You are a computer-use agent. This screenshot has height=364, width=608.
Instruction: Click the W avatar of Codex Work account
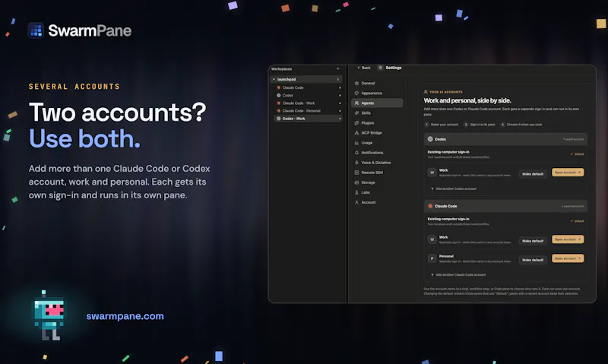tap(432, 173)
